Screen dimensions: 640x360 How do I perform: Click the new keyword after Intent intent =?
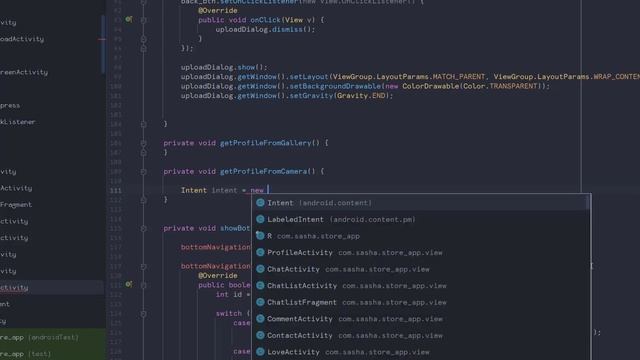(x=257, y=190)
